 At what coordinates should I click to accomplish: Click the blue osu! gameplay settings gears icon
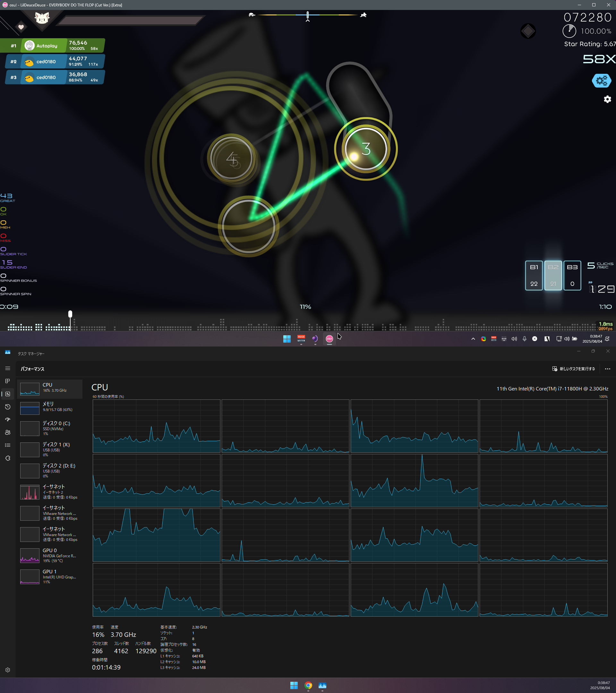(x=602, y=81)
